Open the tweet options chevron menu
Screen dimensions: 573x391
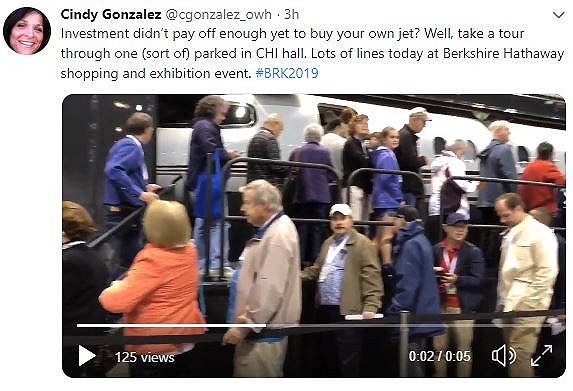point(559,15)
